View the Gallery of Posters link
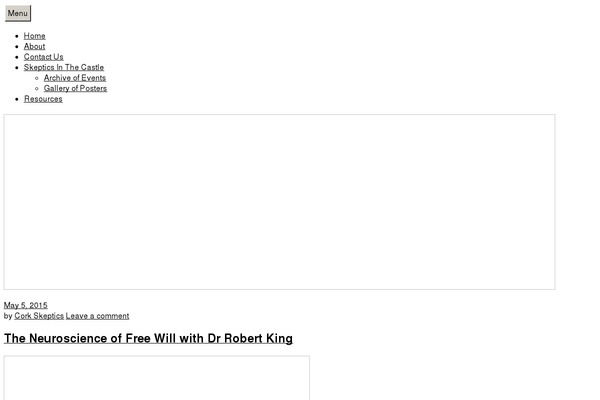The width and height of the screenshot is (600, 400). click(x=76, y=88)
